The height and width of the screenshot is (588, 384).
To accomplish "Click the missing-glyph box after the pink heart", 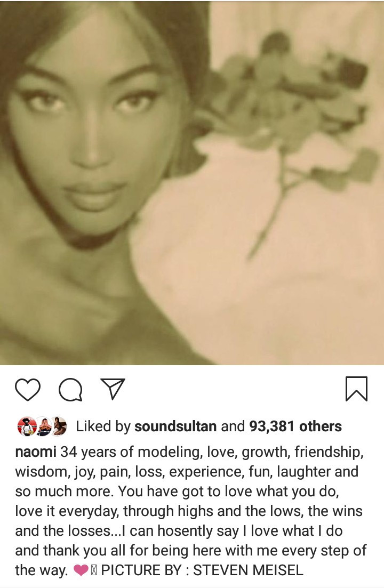I will point(94,571).
